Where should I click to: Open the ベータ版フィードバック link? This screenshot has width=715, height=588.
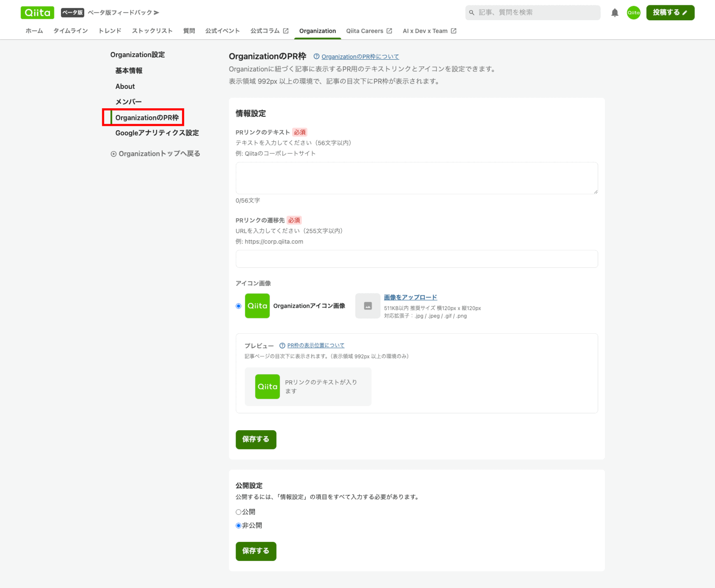(x=123, y=13)
